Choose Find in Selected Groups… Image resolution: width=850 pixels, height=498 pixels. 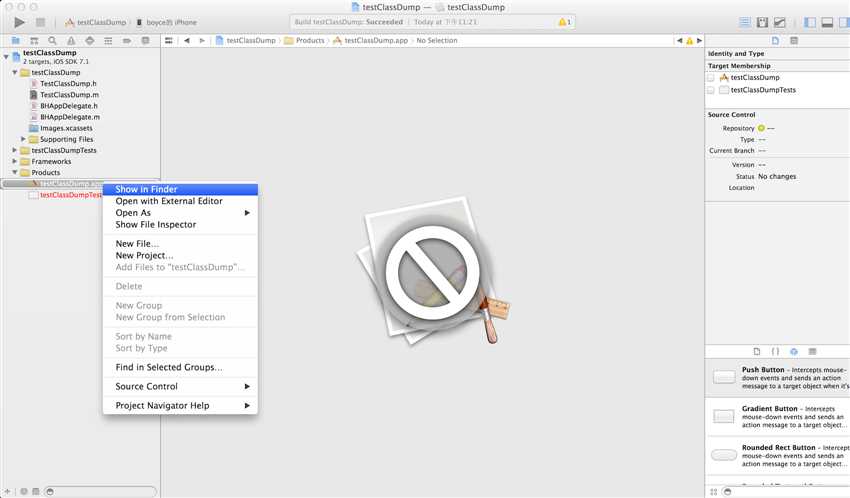pos(180,367)
